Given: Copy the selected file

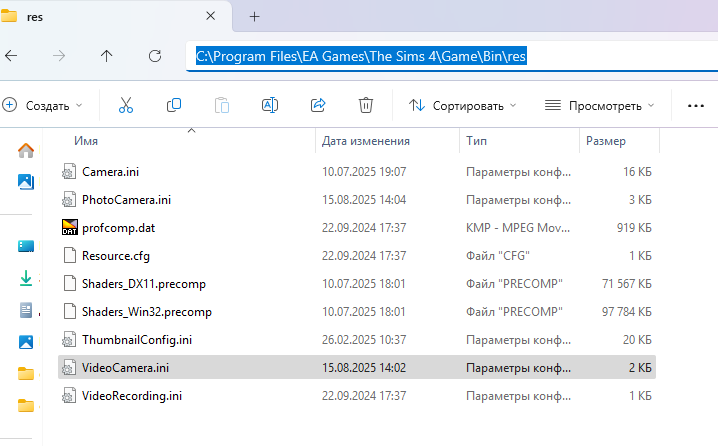Looking at the screenshot, I should pos(174,105).
